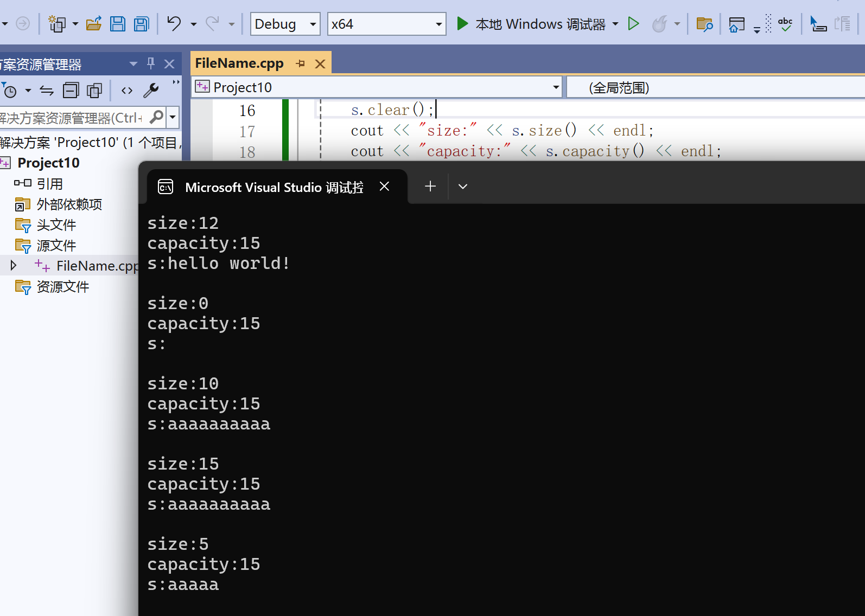The image size is (865, 616).
Task: Click the view code brackets icon
Action: point(127,91)
